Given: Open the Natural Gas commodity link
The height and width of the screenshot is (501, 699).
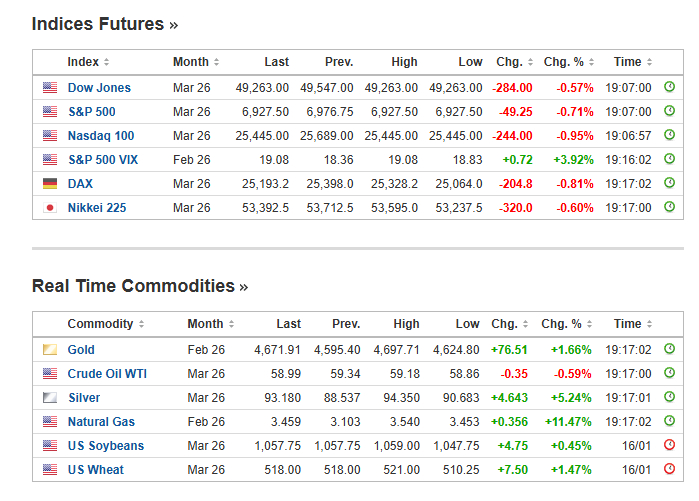Looking at the screenshot, I should [x=101, y=422].
